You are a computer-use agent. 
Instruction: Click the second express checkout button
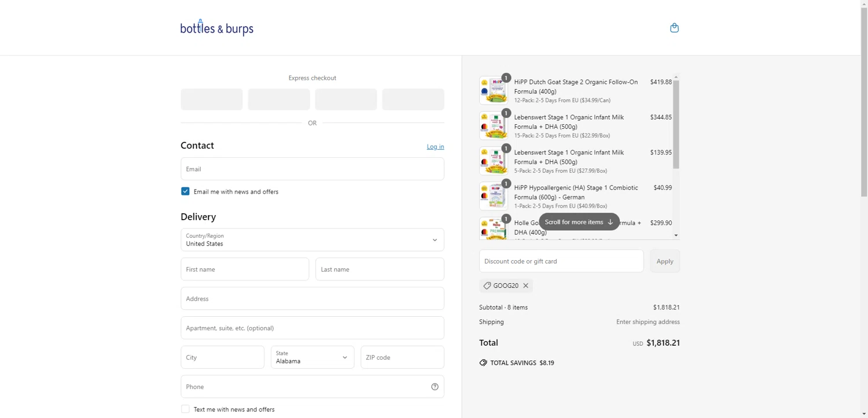(279, 99)
